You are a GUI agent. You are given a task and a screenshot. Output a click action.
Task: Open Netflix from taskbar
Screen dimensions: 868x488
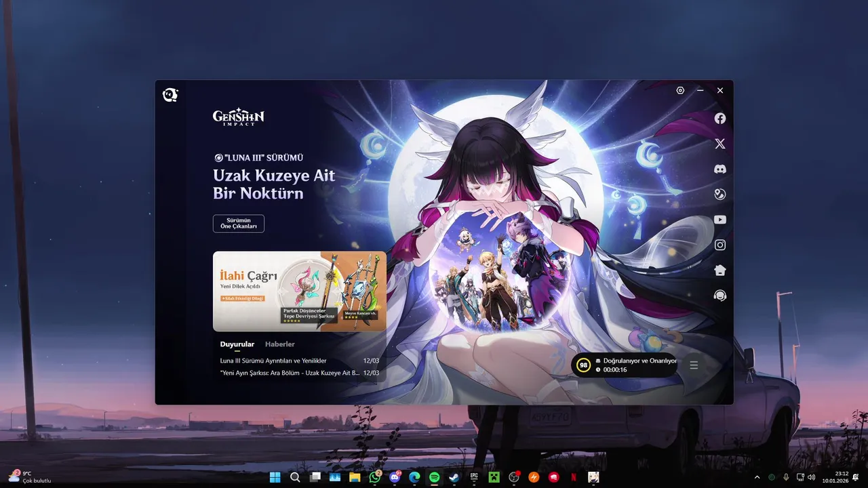pyautogui.click(x=574, y=477)
